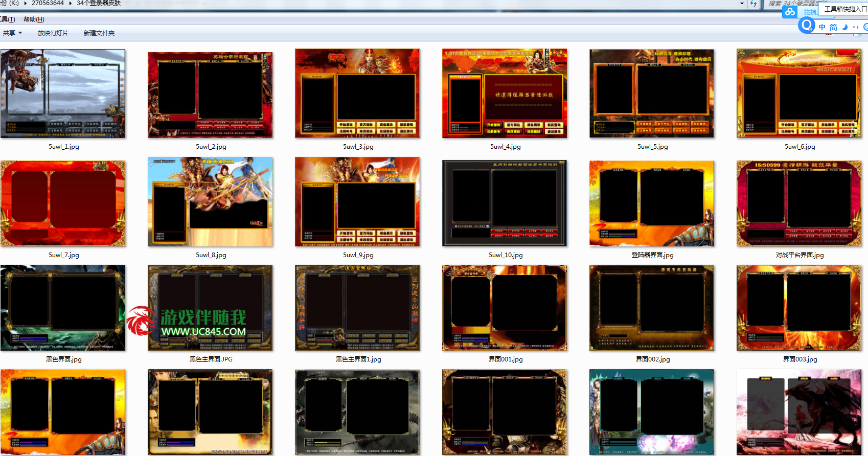Open the 共享 dropdown in the toolbar
This screenshot has width=868, height=456.
(x=13, y=33)
